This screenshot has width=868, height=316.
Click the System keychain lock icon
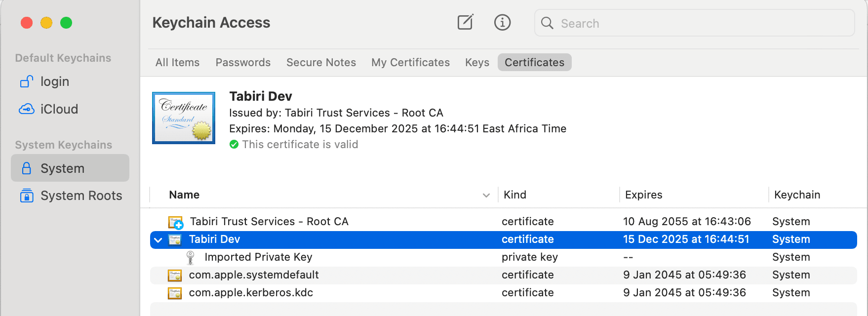tap(27, 168)
